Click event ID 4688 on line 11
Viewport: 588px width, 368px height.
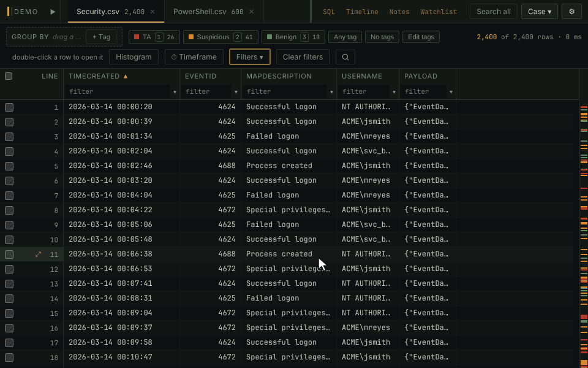pyautogui.click(x=227, y=254)
